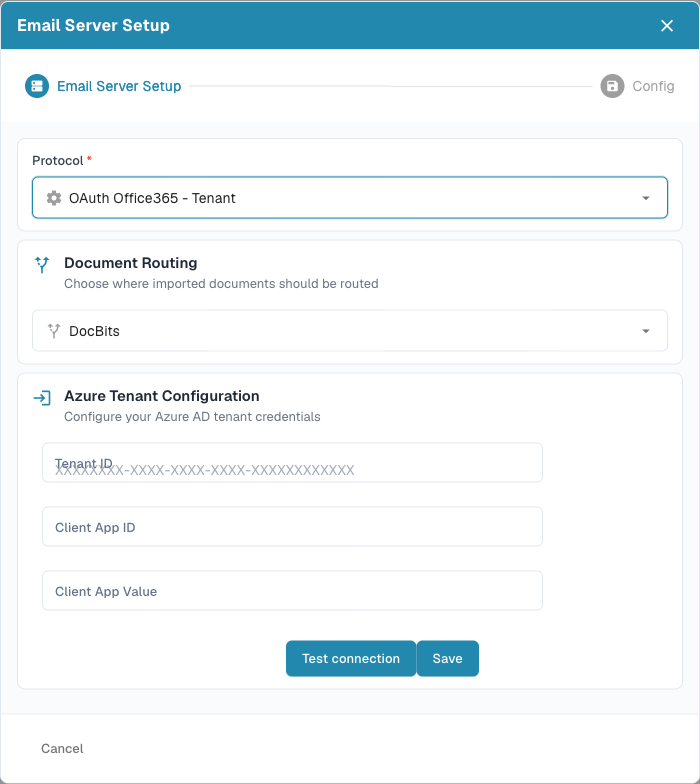This screenshot has height=784, width=700.
Task: Close the Email Server Setup dialog
Action: (x=666, y=26)
